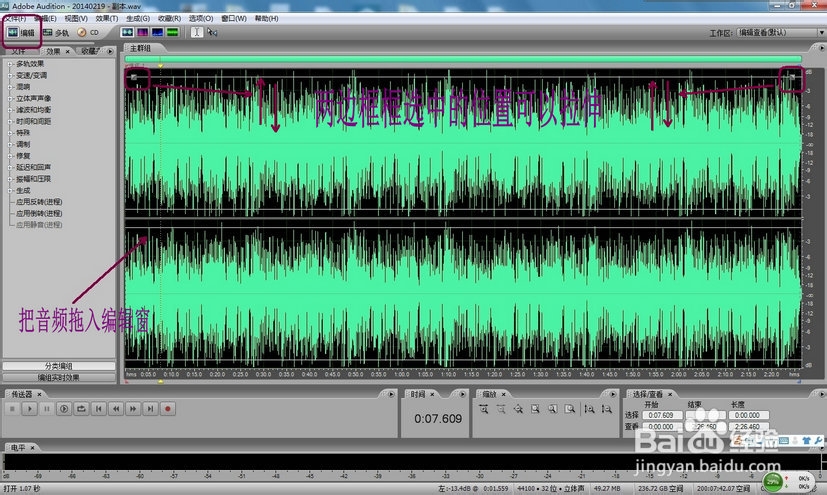This screenshot has height=495, width=827.
Task: Click sixth zoom icon in 缩放 panel
Action: click(x=570, y=409)
